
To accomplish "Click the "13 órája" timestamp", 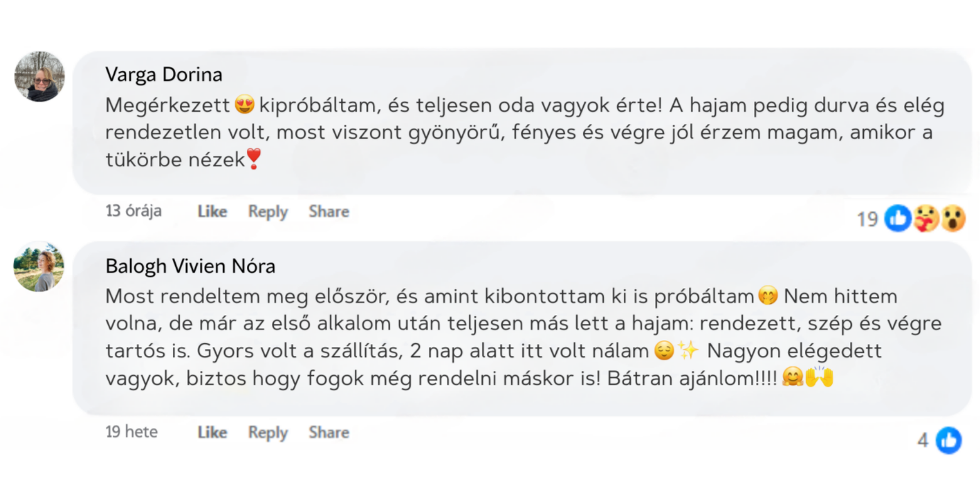I will [133, 211].
